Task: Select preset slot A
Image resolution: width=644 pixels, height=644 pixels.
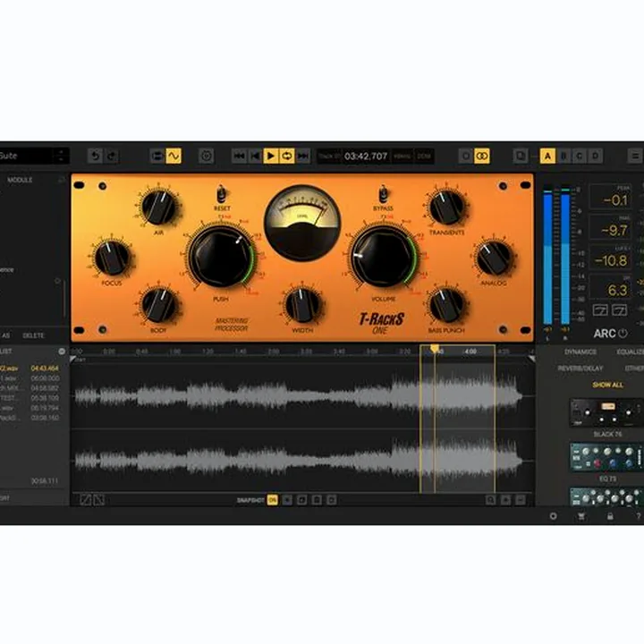Action: point(547,156)
